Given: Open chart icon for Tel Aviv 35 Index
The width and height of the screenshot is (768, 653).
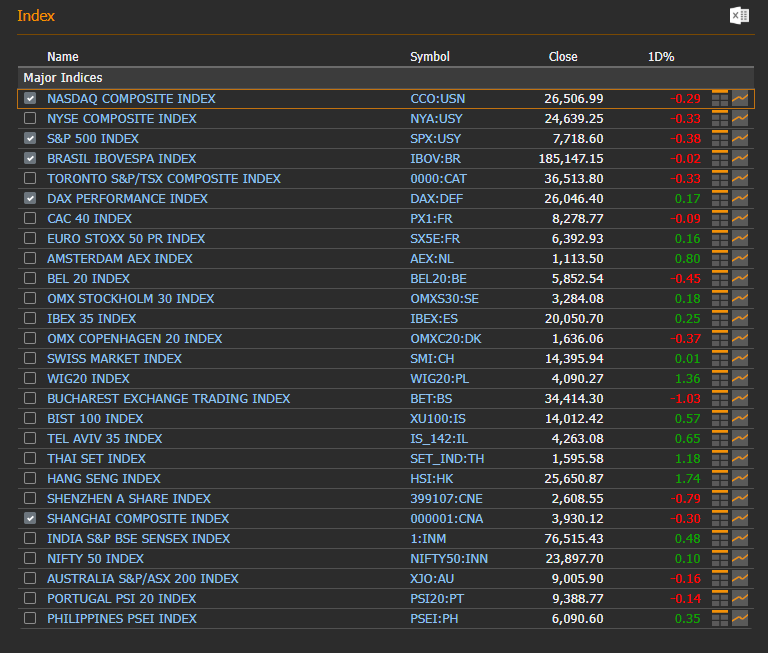Looking at the screenshot, I should pos(740,438).
